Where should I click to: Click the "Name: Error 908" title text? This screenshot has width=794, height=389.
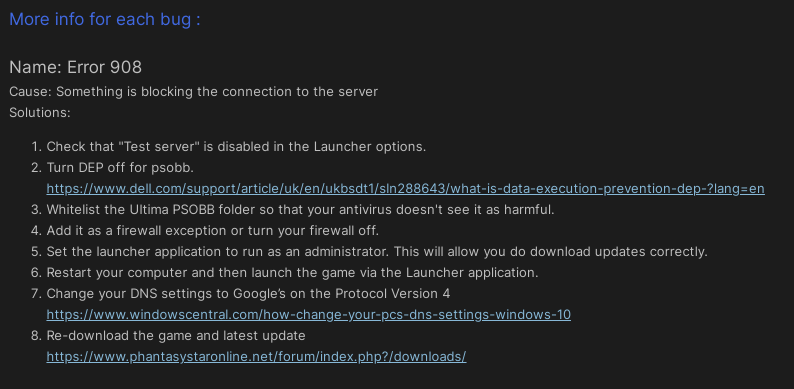pos(75,67)
